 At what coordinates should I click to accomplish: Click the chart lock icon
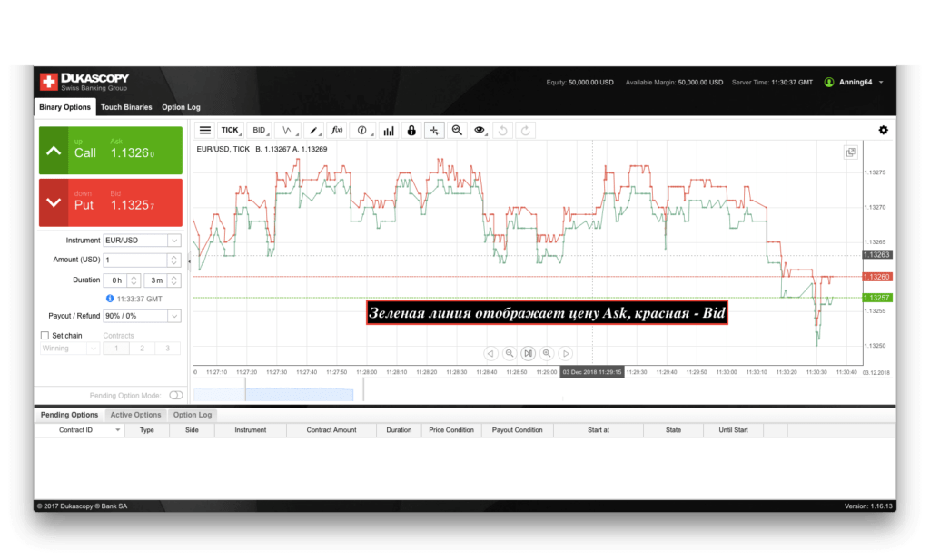point(411,131)
